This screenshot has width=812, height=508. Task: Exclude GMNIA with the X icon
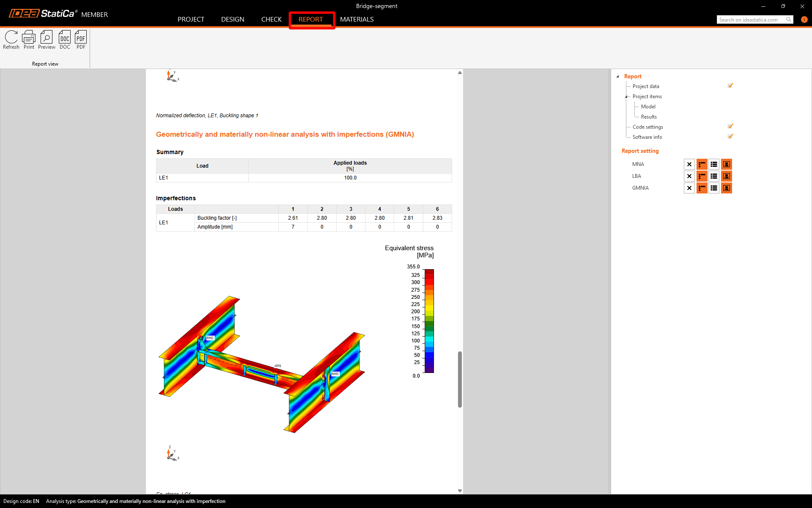(689, 188)
